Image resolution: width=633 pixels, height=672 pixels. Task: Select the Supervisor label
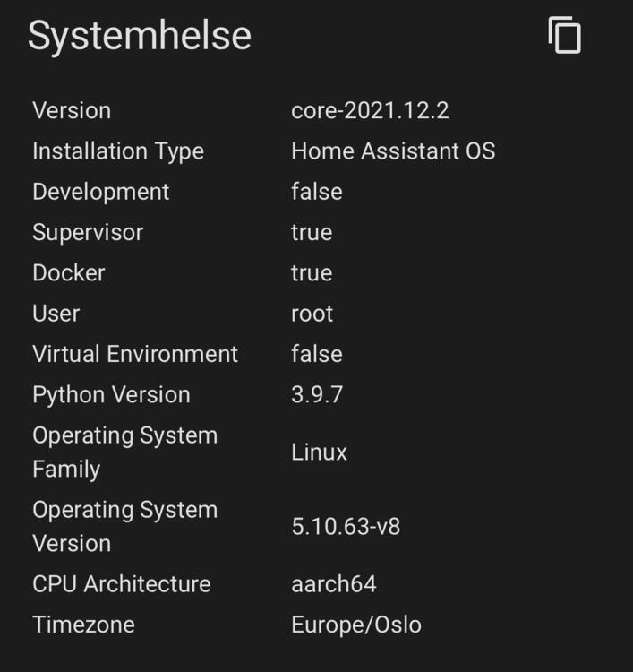(88, 232)
